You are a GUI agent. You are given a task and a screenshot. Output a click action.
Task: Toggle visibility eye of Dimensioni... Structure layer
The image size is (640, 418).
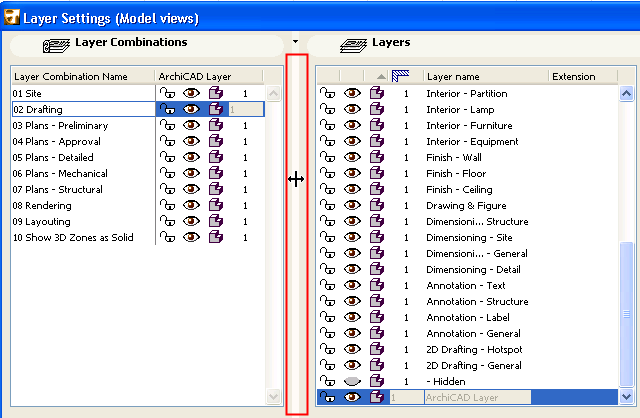(352, 221)
